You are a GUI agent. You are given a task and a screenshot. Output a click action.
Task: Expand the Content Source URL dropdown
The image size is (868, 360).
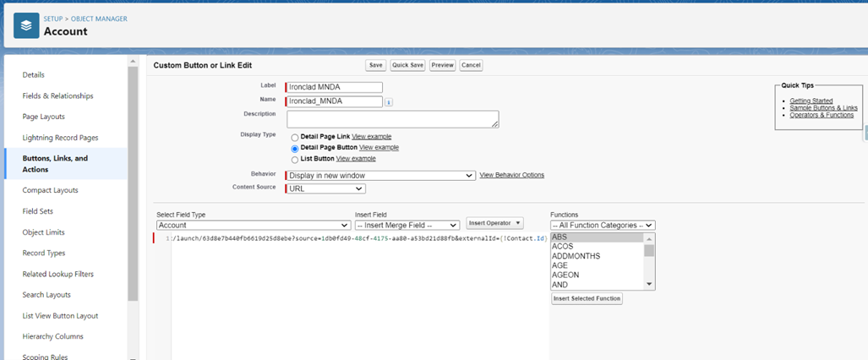[325, 188]
